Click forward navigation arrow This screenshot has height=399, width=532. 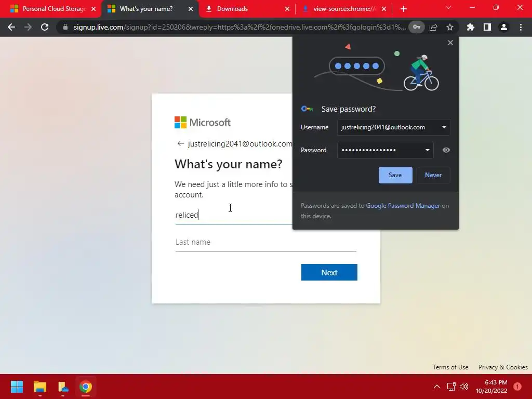tap(28, 27)
